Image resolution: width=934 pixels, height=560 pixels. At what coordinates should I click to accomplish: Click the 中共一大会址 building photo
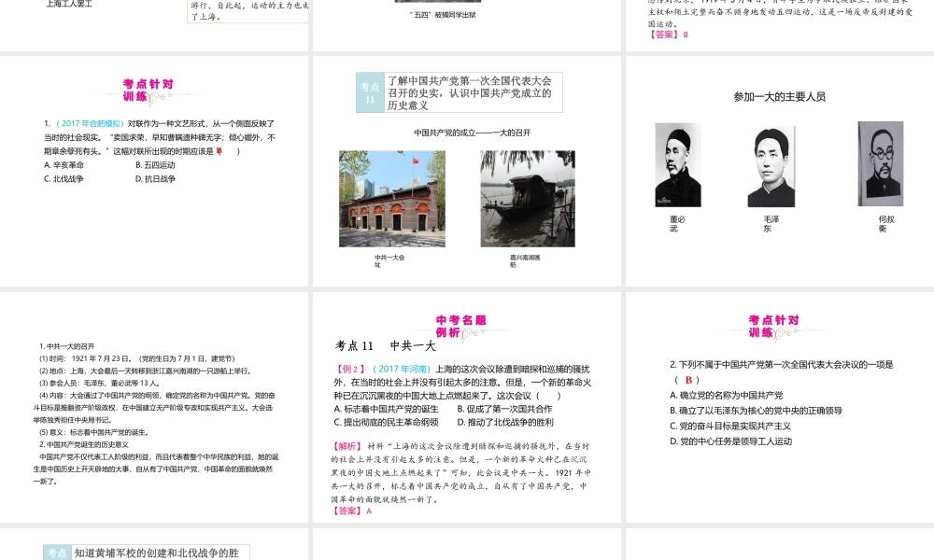point(392,199)
